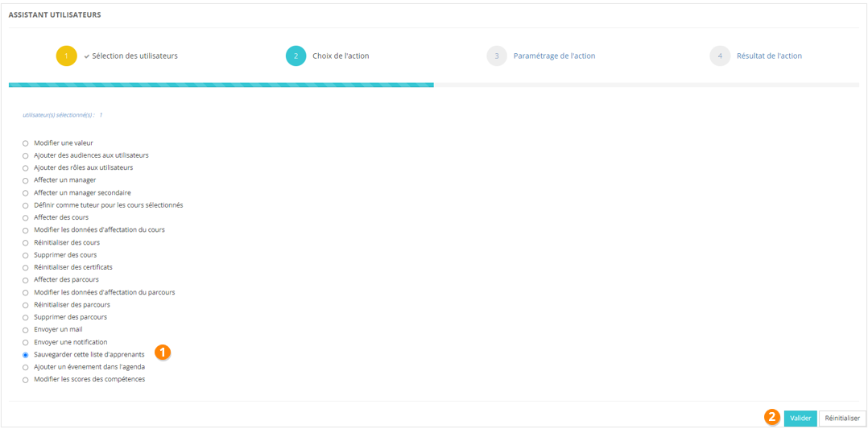Click the grey step 4 circle icon
The height and width of the screenshot is (429, 868).
(720, 56)
